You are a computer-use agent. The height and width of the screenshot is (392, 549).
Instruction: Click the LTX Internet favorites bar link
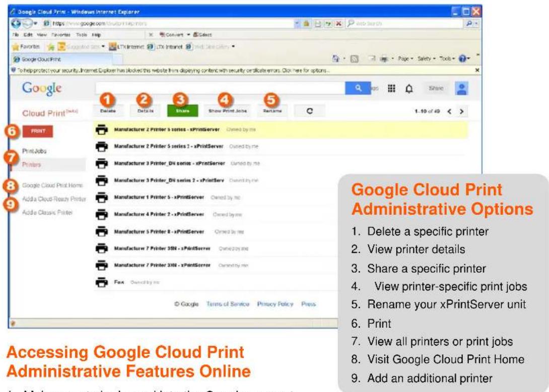pyautogui.click(x=126, y=46)
